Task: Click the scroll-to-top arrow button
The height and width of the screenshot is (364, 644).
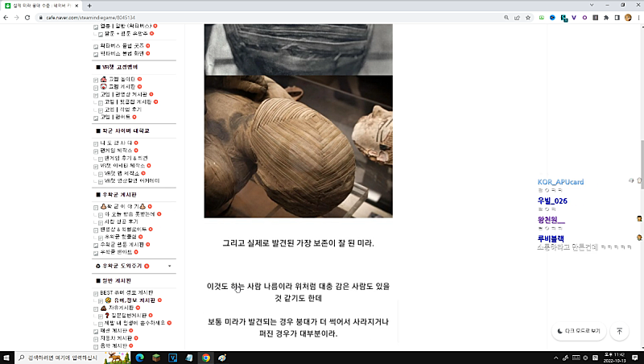Action: point(619,331)
